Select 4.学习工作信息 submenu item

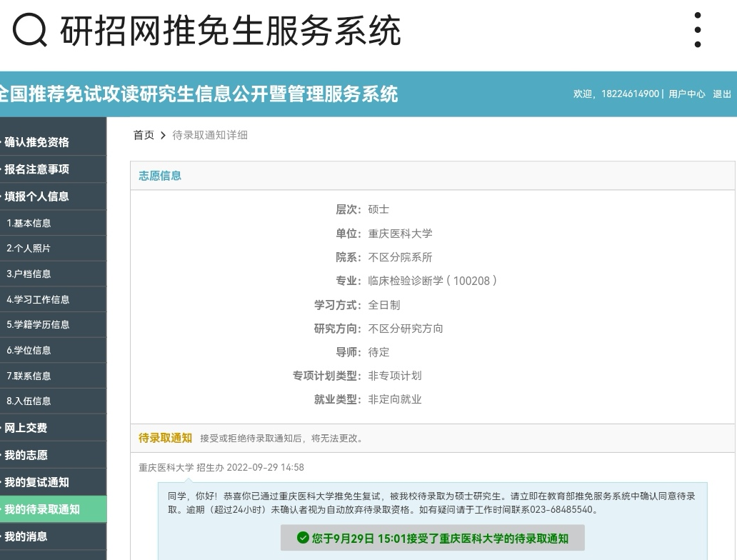point(39,299)
